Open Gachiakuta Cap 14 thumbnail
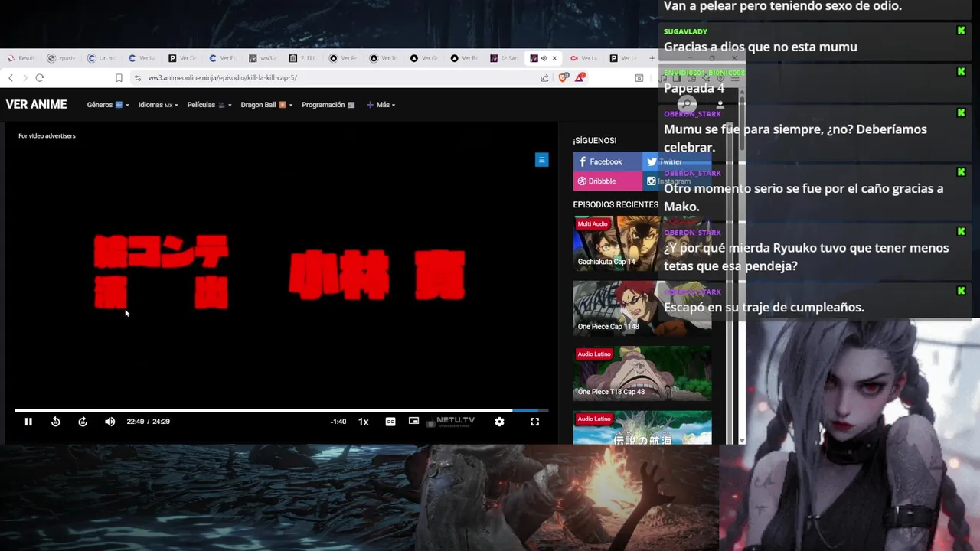 point(642,243)
